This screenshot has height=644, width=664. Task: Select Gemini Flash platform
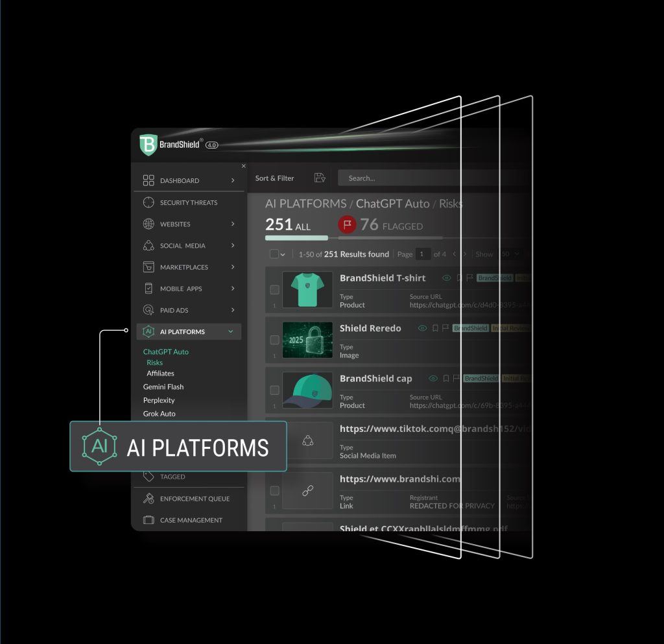click(x=163, y=387)
